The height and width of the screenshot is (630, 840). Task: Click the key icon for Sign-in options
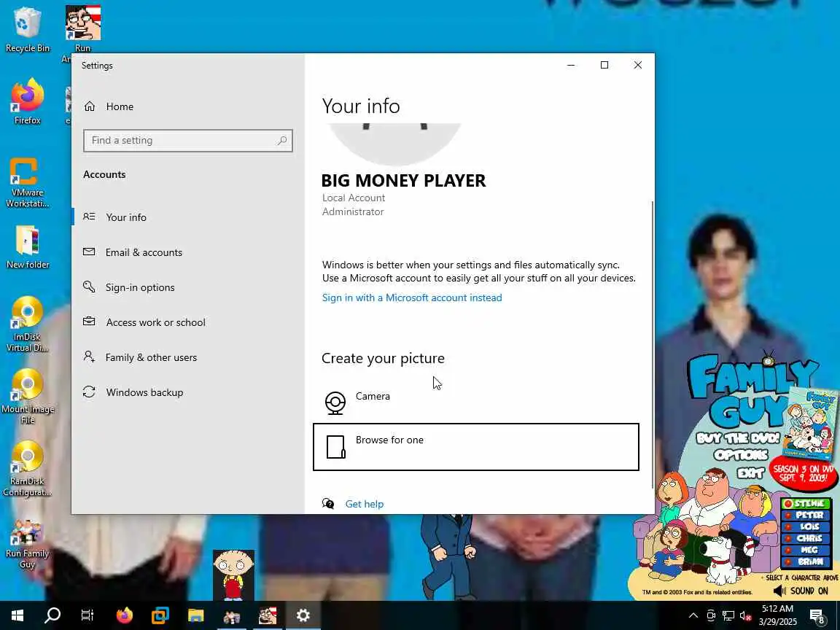[x=89, y=287]
